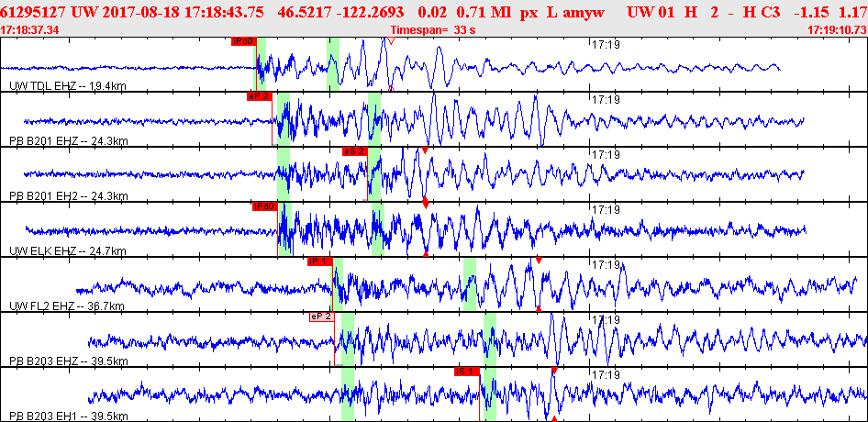Click the PB B201 EHZ -- 24.3km channel label
The image size is (868, 422).
coord(69,140)
